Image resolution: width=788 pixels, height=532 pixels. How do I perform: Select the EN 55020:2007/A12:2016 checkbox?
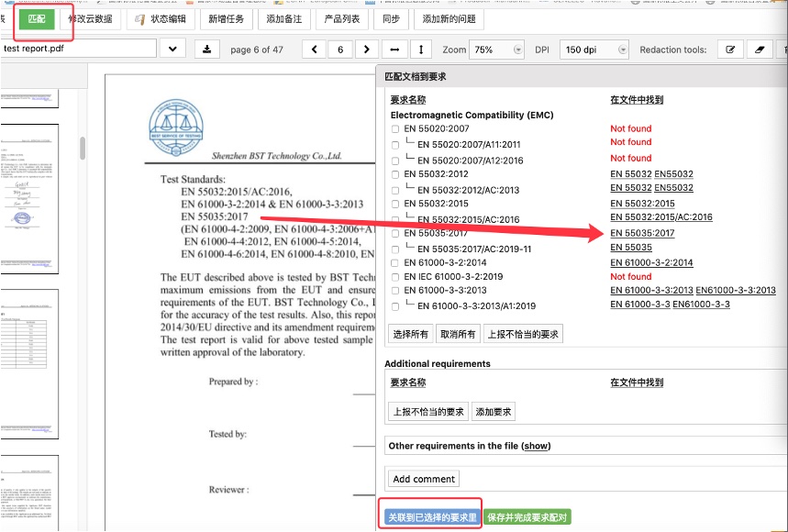pos(395,161)
